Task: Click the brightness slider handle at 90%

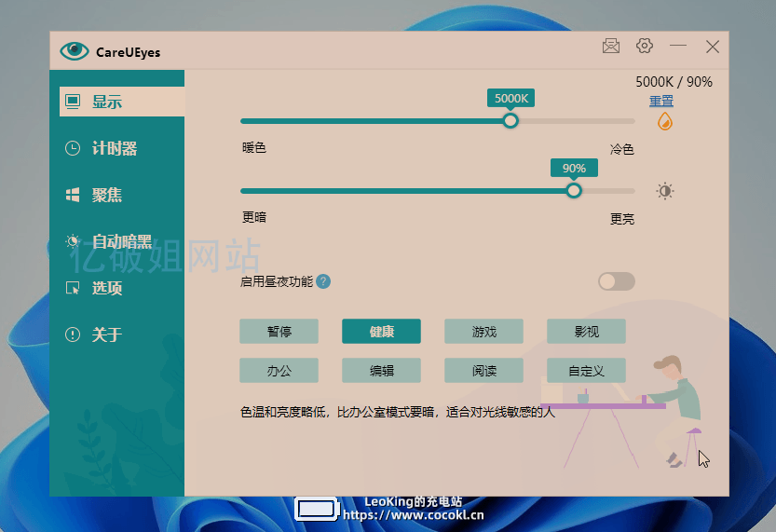Action: 574,190
